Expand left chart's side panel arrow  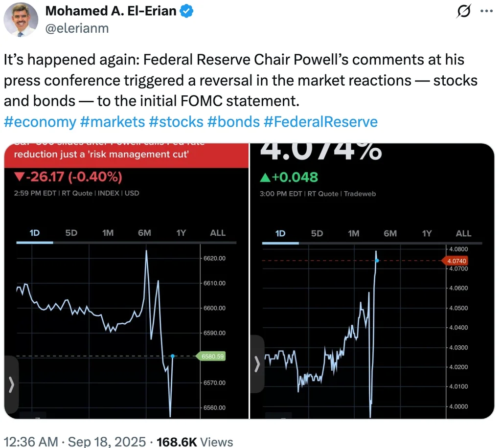click(11, 384)
